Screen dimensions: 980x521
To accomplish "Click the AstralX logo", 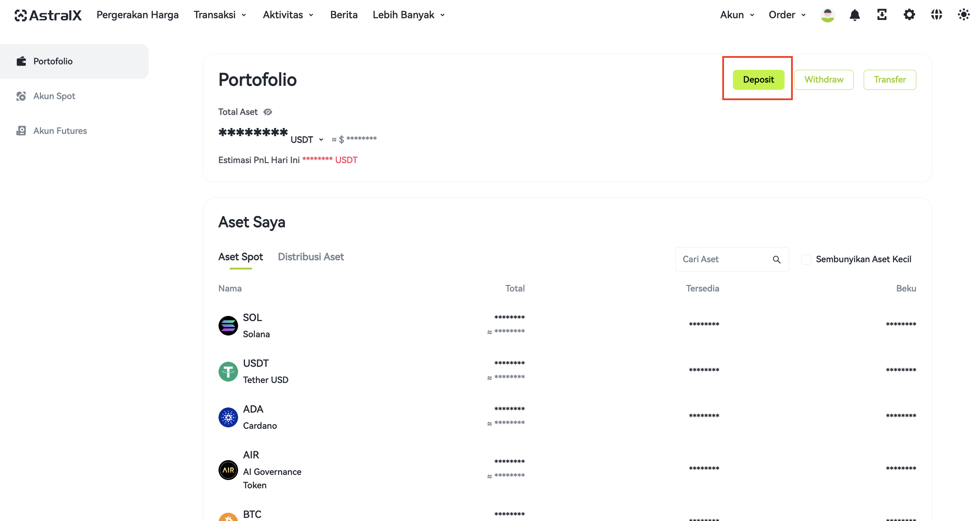I will (x=48, y=15).
